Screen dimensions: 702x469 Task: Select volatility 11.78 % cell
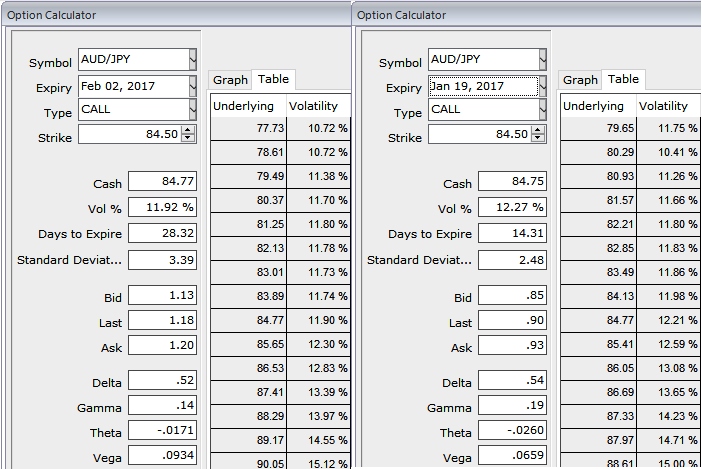(x=318, y=248)
